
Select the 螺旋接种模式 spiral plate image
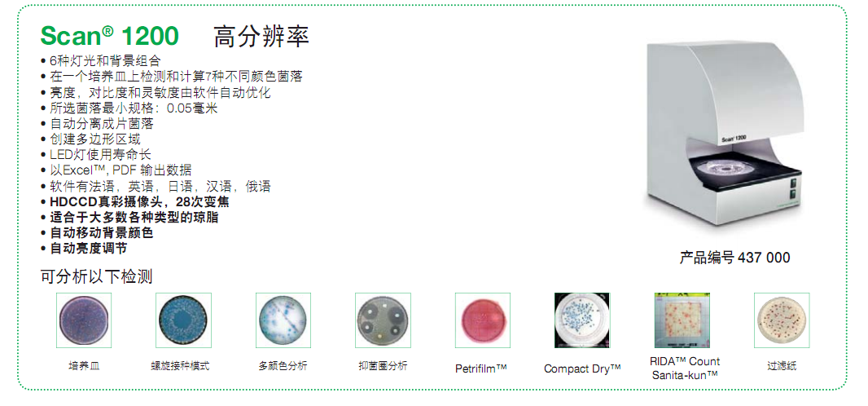pyautogui.click(x=184, y=320)
